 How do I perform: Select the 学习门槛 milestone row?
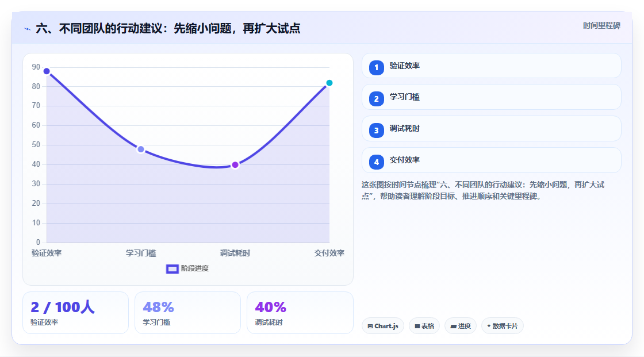(491, 97)
